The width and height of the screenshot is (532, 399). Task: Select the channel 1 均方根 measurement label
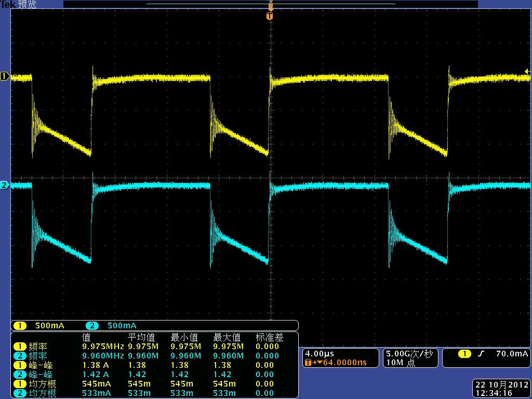pyautogui.click(x=43, y=384)
